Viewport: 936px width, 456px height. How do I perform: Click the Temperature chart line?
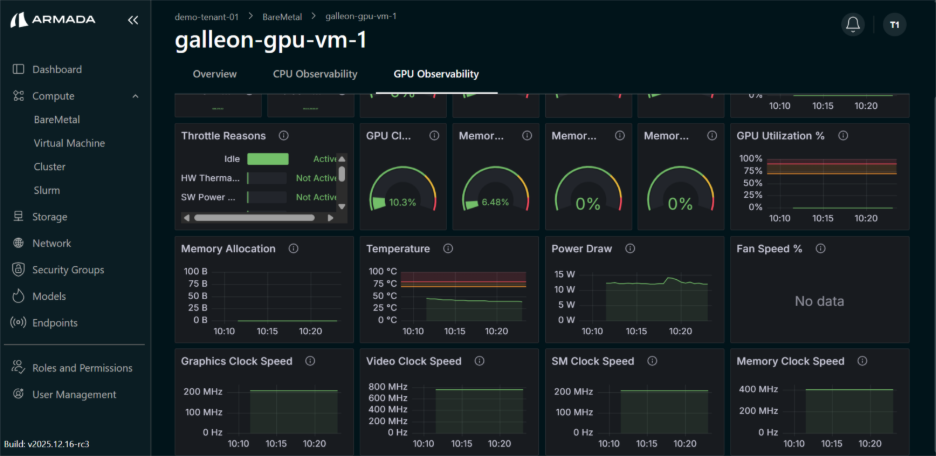point(474,300)
